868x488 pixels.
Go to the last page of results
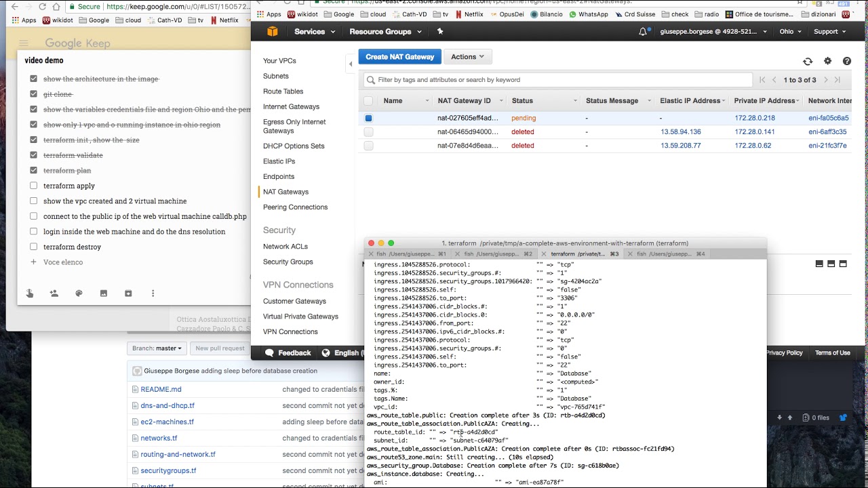837,80
